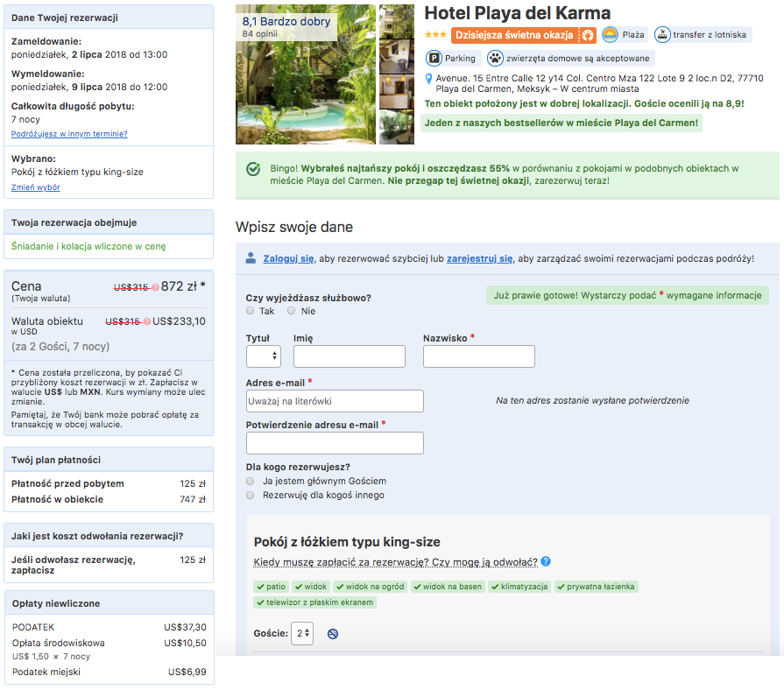Screen dimensions: 784x690
Task: Click the airport transfer shuttle icon
Action: tap(662, 34)
